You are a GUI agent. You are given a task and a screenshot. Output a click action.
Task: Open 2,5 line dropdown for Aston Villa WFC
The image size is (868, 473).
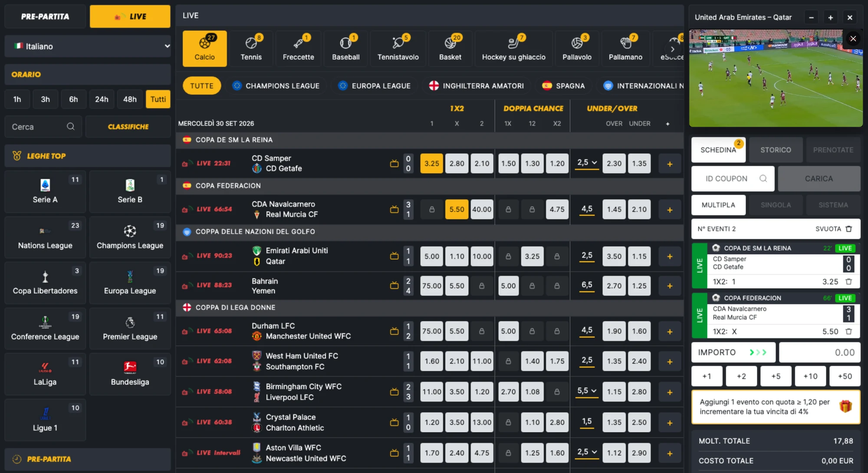pyautogui.click(x=587, y=452)
